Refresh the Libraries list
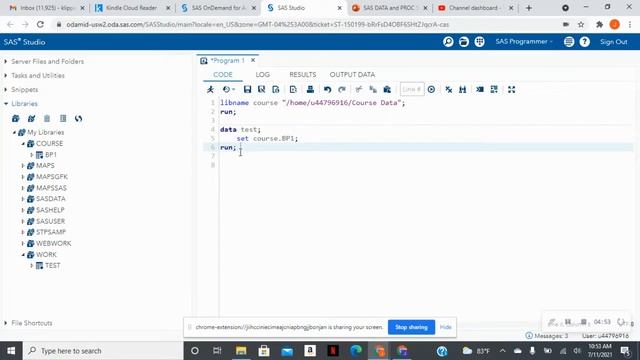The image size is (640, 360). click(x=78, y=118)
